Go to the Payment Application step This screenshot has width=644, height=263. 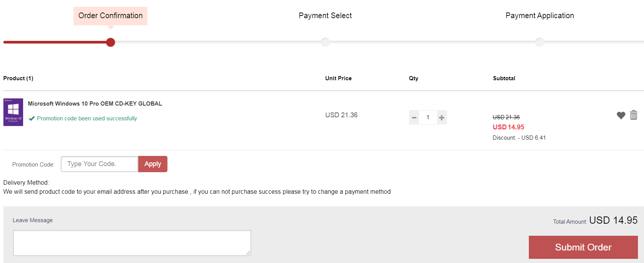coord(539,16)
